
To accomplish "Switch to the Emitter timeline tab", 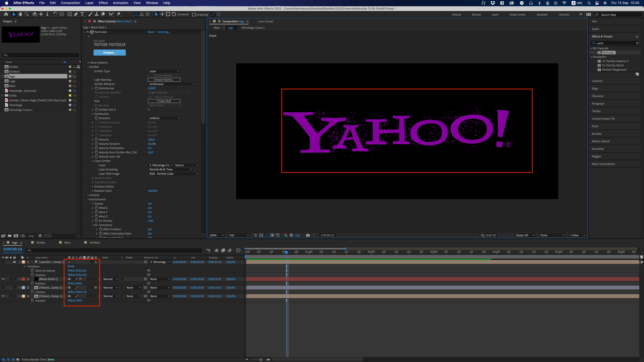I will pyautogui.click(x=41, y=243).
